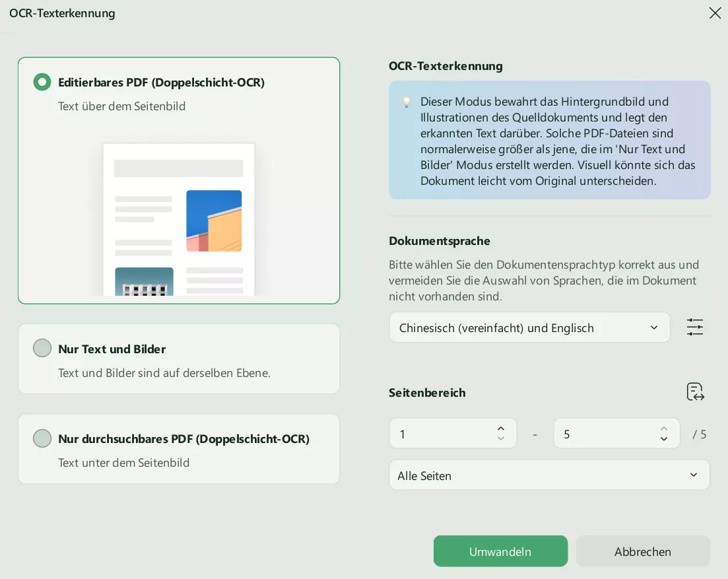
Task: Click the Abbrechen button
Action: (643, 551)
